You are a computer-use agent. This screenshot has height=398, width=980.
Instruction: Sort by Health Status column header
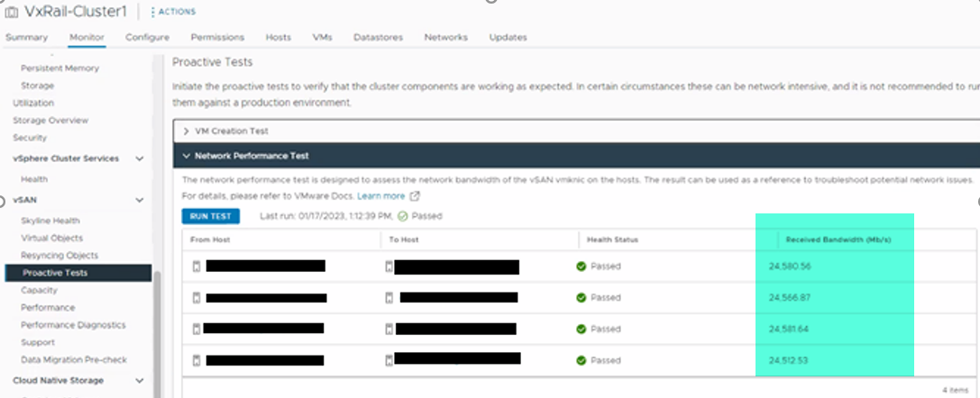pos(612,240)
